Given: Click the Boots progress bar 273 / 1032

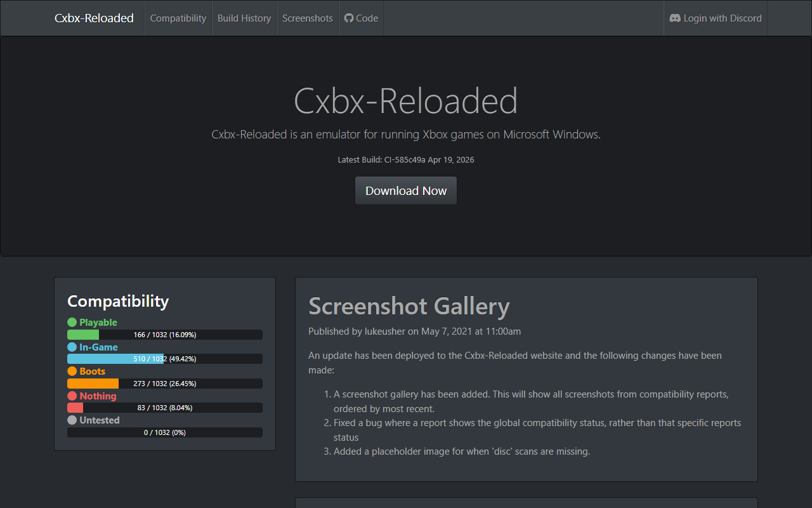Looking at the screenshot, I should point(165,384).
